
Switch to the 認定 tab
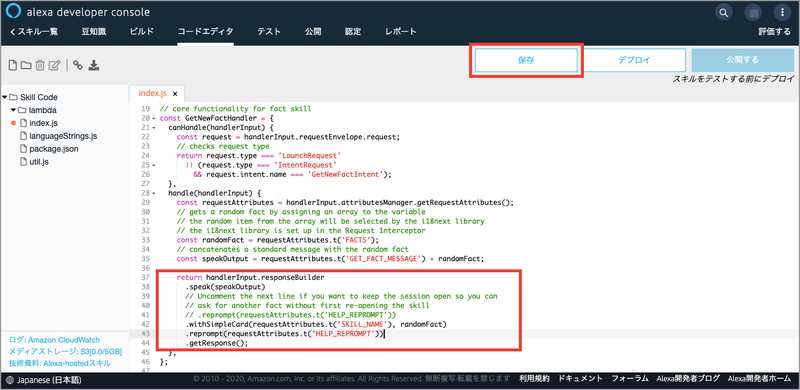pos(353,32)
